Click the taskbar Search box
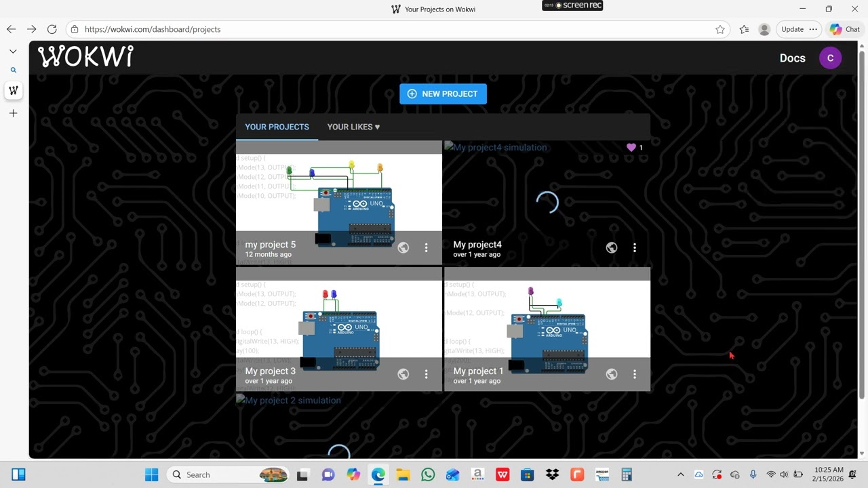Image resolution: width=868 pixels, height=488 pixels. point(228,474)
